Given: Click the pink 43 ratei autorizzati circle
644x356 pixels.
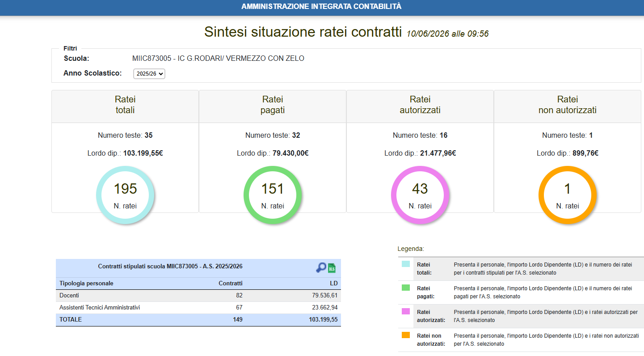Looking at the screenshot, I should (420, 195).
